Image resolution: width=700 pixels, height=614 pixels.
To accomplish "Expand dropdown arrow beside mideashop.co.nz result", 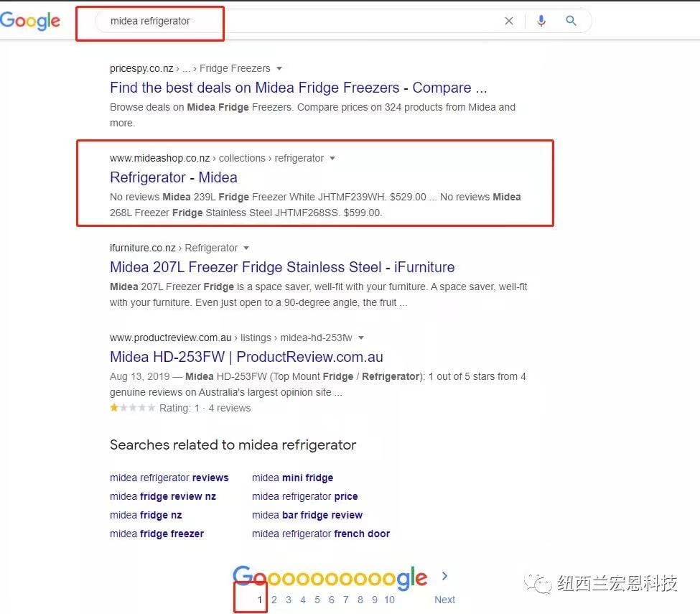I will [x=332, y=159].
